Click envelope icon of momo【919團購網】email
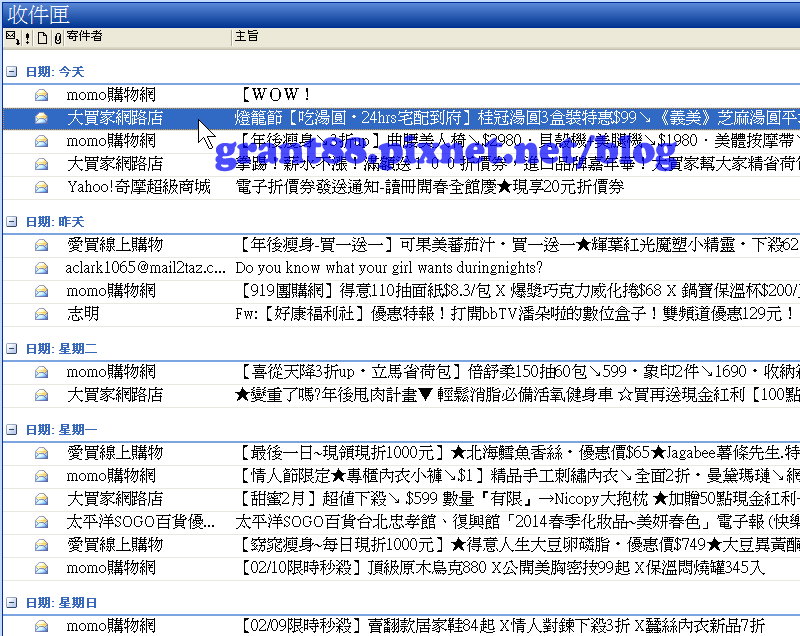The image size is (800, 636). click(41, 291)
